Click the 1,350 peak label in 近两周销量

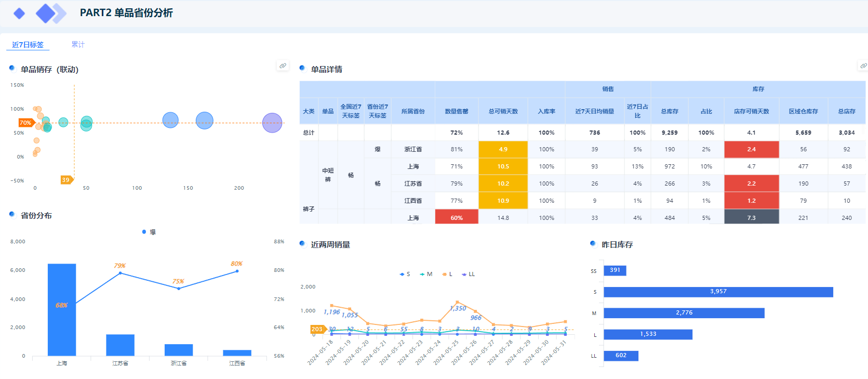click(458, 308)
